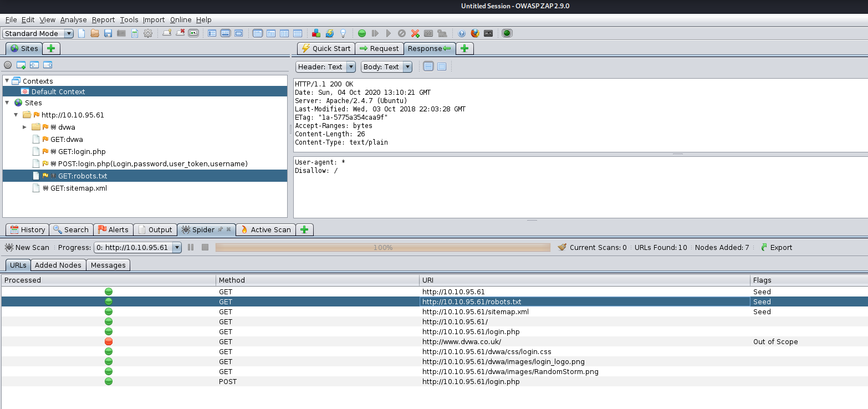The height and width of the screenshot is (409, 868).
Task: Pin the Spider tab
Action: coord(220,229)
